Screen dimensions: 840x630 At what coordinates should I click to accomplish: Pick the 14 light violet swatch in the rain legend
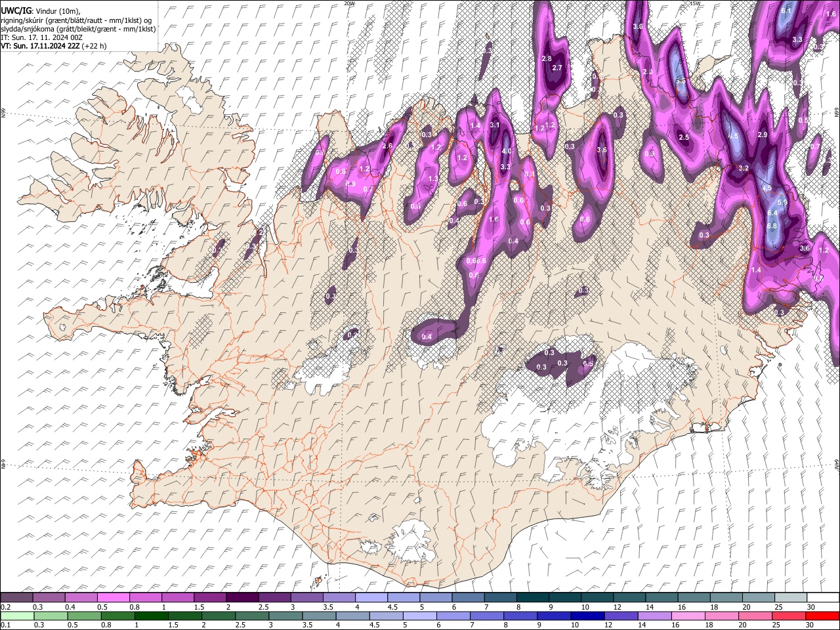coord(654,616)
